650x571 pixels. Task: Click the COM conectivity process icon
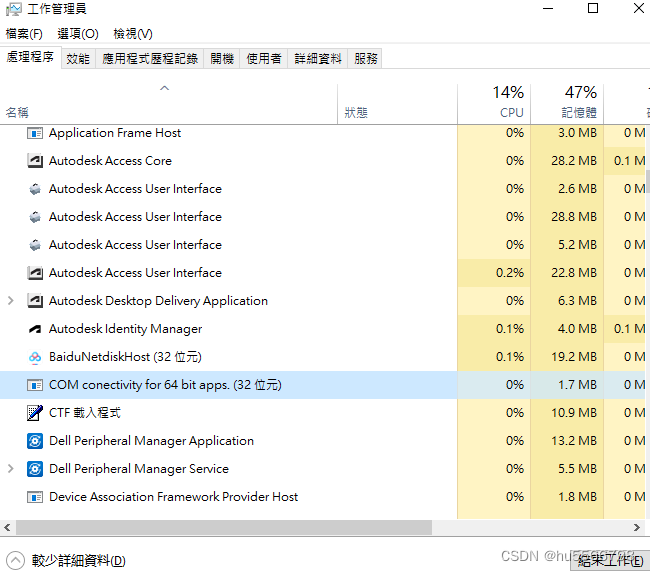point(35,385)
